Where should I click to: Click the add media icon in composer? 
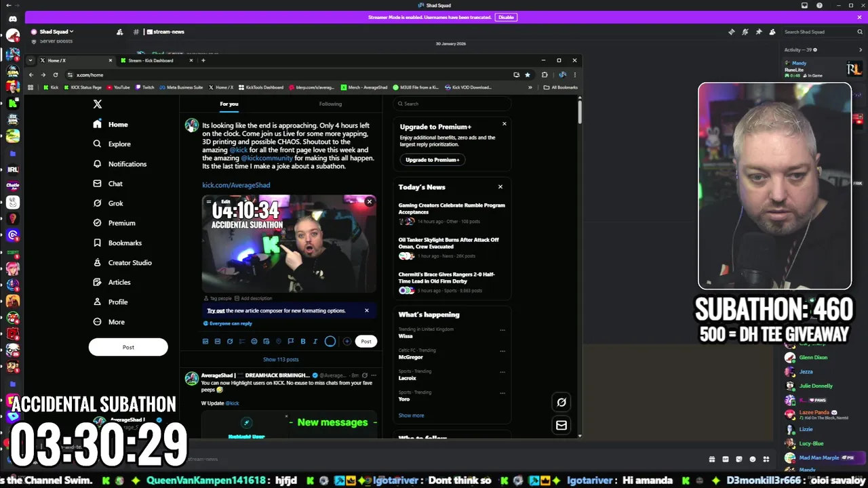click(x=205, y=342)
